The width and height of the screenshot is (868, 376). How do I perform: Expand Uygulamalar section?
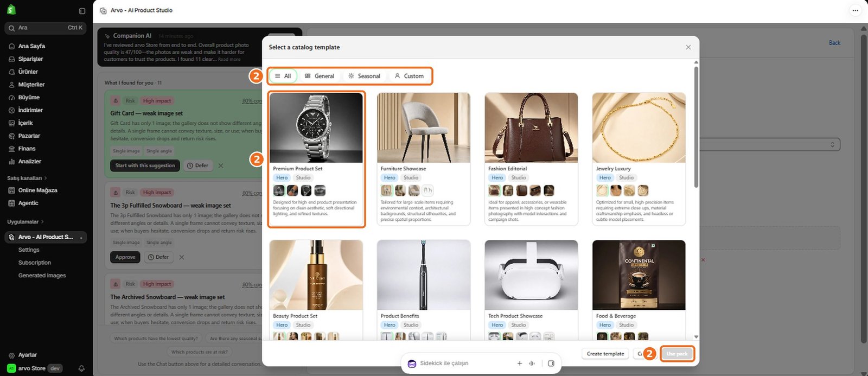[x=25, y=222]
